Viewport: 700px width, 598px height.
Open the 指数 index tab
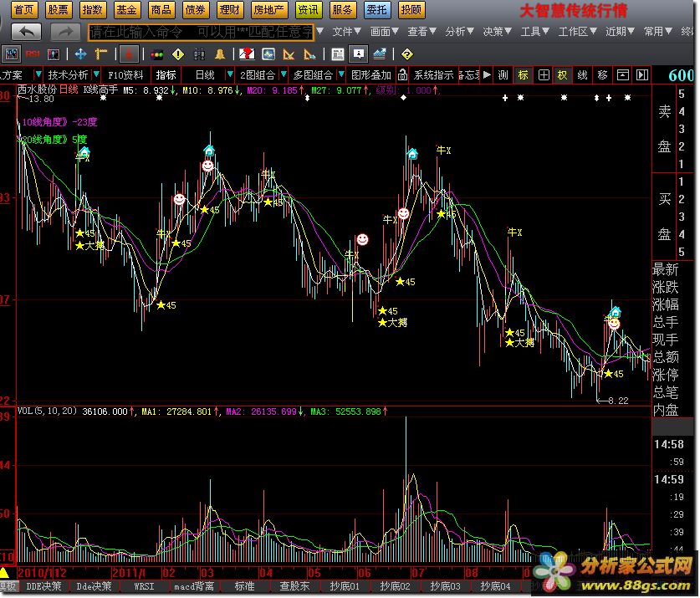pos(92,9)
